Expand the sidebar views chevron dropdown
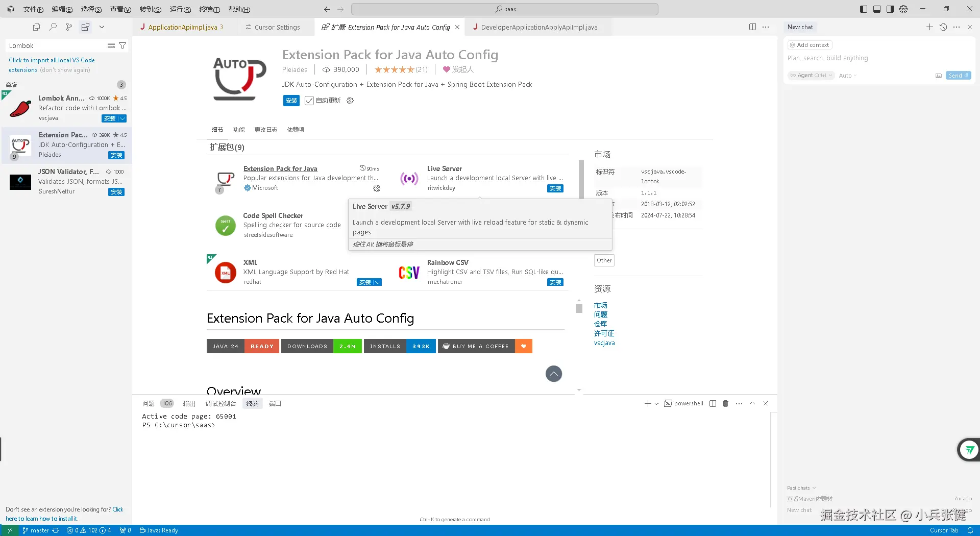The height and width of the screenshot is (536, 980). tap(102, 27)
